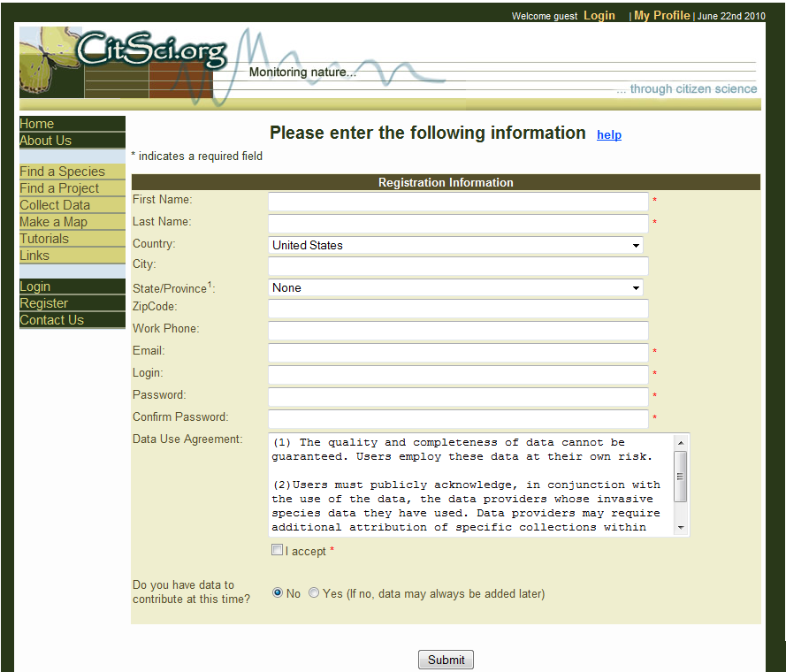This screenshot has height=672, width=786.
Task: Open the Tutorials sidebar item
Action: point(44,239)
